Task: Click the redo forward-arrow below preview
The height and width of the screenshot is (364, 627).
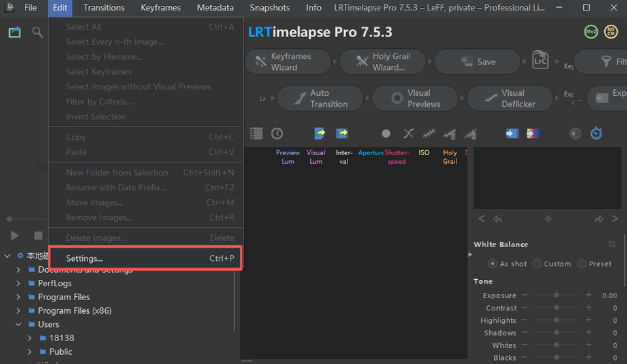Action: click(x=599, y=219)
